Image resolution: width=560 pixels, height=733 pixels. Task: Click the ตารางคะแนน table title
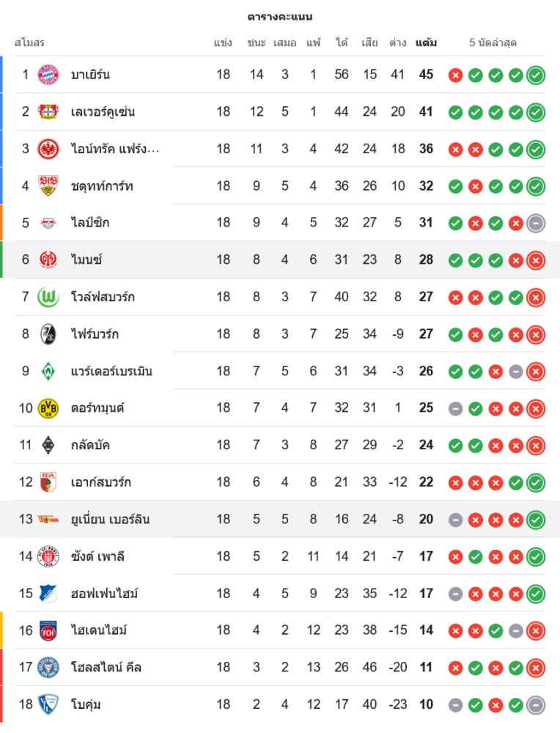point(280,16)
